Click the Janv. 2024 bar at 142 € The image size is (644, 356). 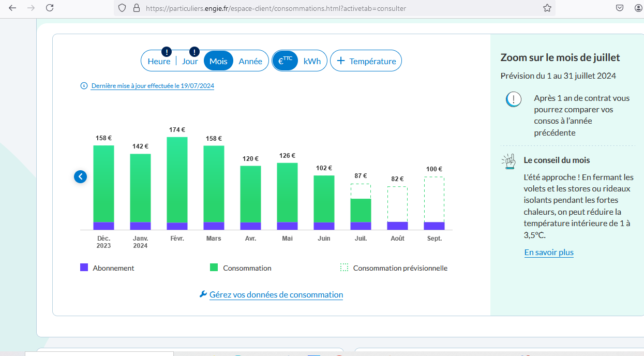point(140,192)
